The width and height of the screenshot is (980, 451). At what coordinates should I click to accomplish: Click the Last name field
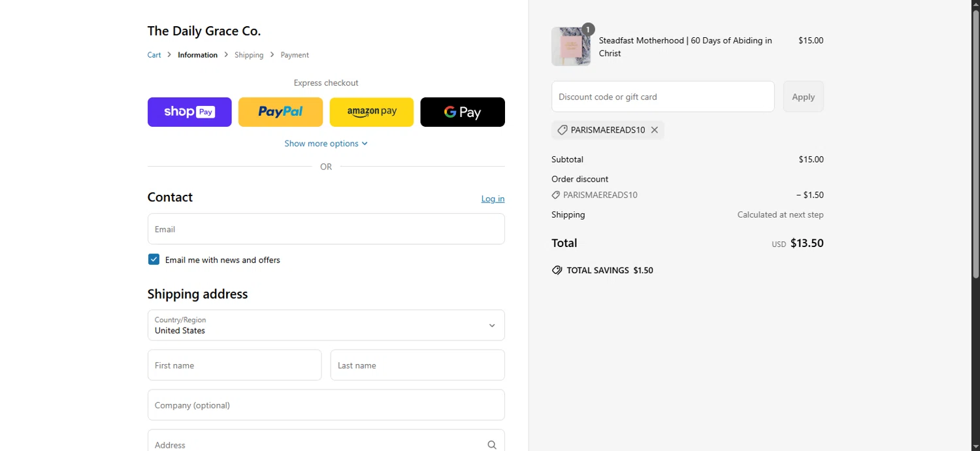tap(417, 365)
